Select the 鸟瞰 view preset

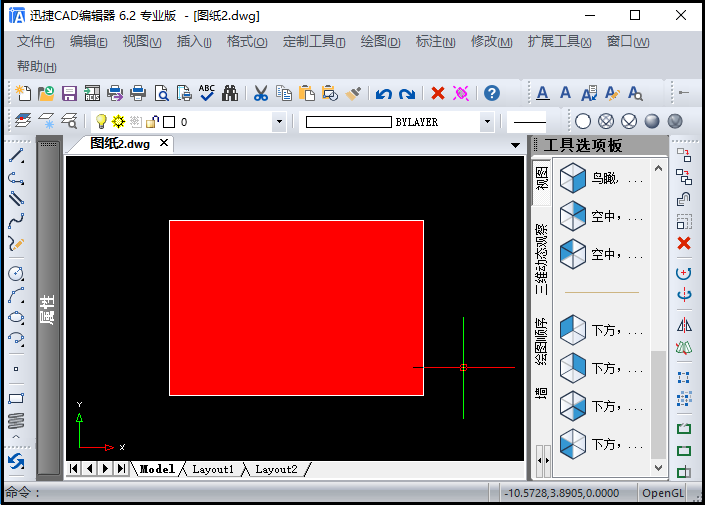tap(602, 179)
